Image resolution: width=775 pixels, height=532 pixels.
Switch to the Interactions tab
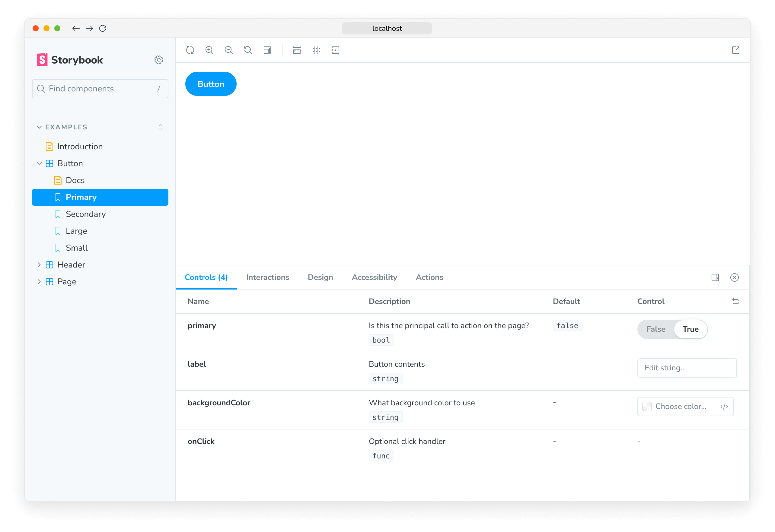[267, 277]
